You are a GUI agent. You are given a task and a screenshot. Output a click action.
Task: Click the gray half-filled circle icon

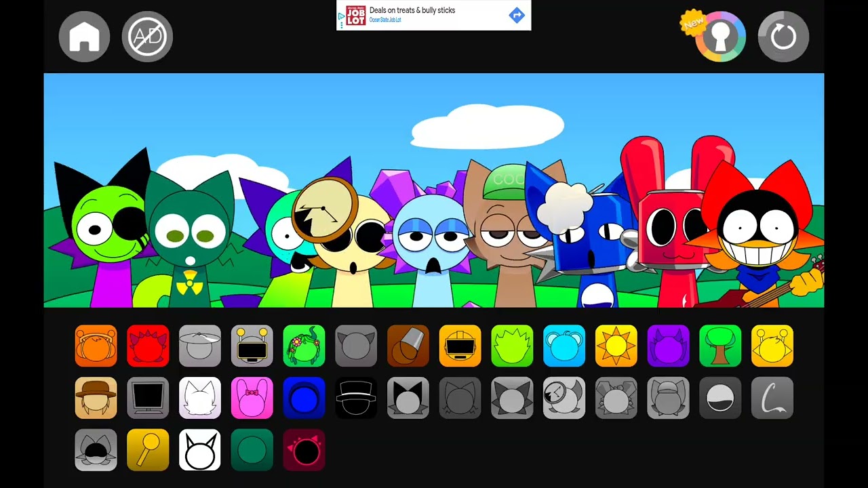pos(720,398)
